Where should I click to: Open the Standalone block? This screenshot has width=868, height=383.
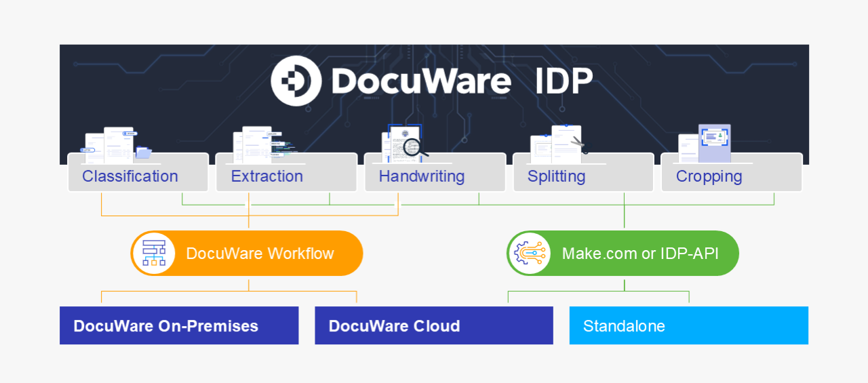point(689,325)
